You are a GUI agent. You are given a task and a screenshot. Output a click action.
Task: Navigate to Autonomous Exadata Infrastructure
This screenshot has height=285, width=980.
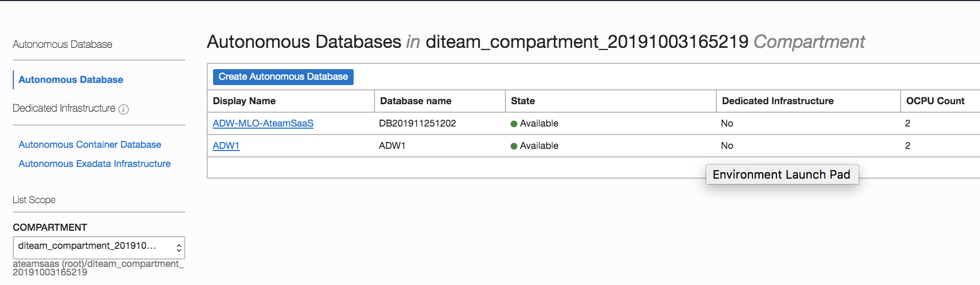click(94, 164)
